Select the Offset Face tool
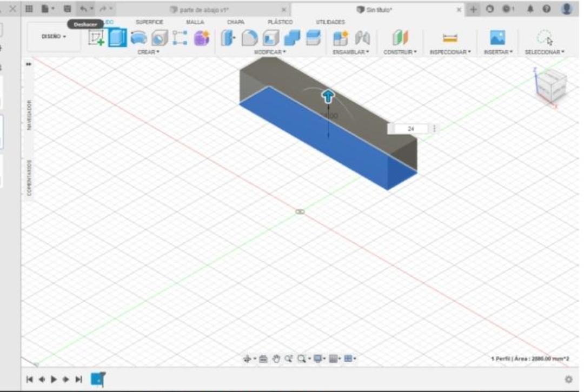Screen dimensions: 584x392 pyautogui.click(x=313, y=38)
